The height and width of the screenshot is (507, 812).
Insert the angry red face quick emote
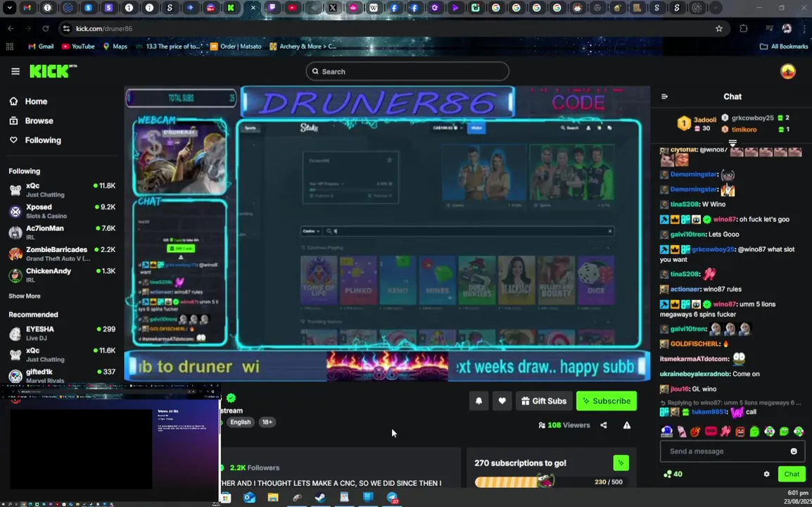pos(740,432)
